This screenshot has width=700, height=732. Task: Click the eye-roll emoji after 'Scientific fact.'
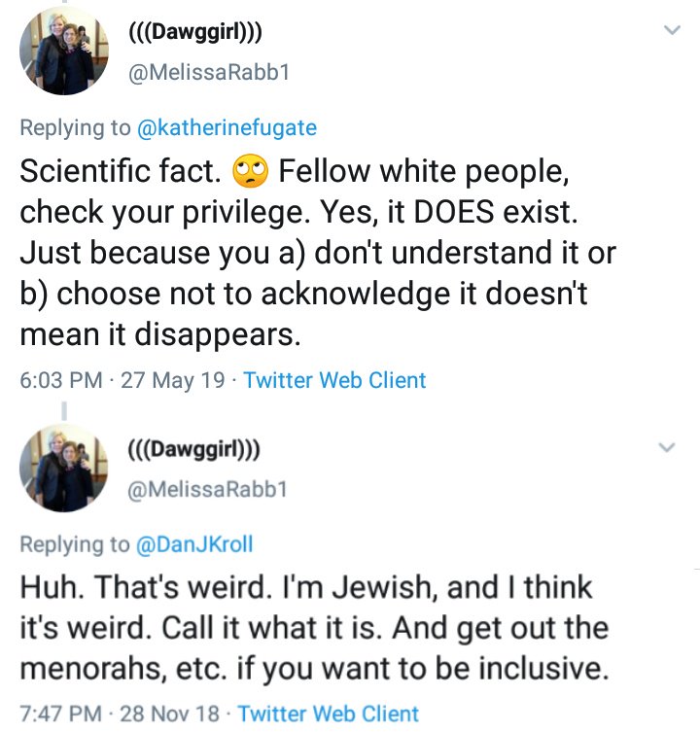[x=250, y=173]
